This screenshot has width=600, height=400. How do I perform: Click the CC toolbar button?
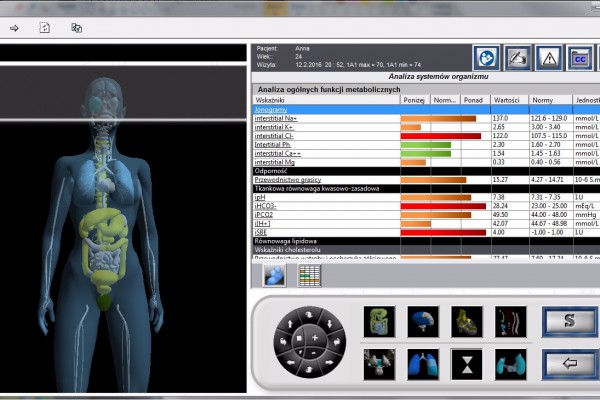579,57
